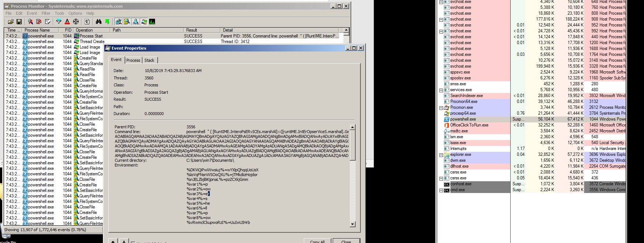Sort by the Time column header
This screenshot has width=644, height=243.
pyautogui.click(x=13, y=30)
